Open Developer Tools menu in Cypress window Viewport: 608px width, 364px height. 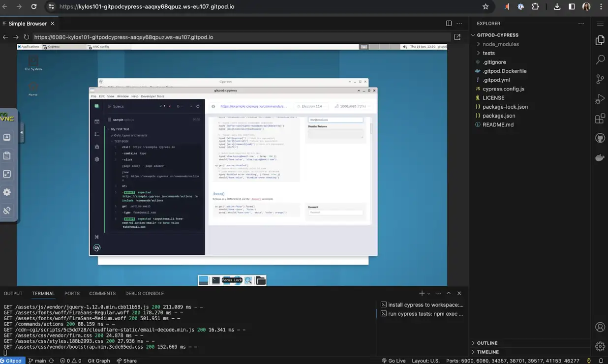coord(152,96)
